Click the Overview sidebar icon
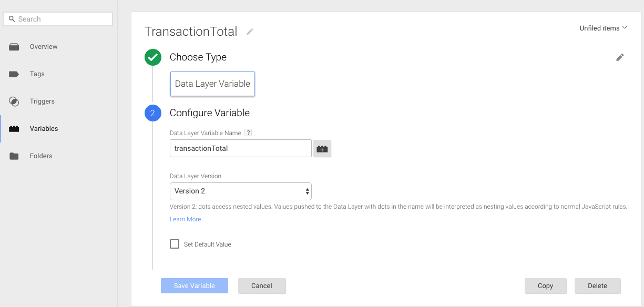 14,47
